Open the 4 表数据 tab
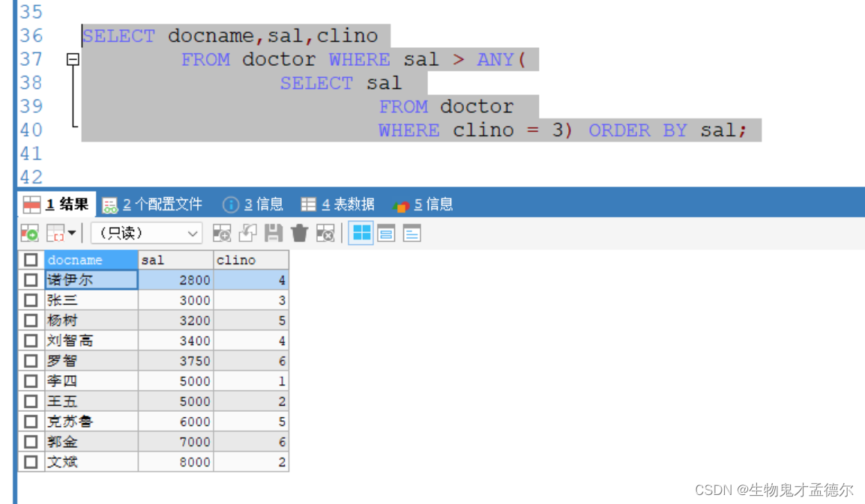The width and height of the screenshot is (865, 504). pyautogui.click(x=337, y=204)
